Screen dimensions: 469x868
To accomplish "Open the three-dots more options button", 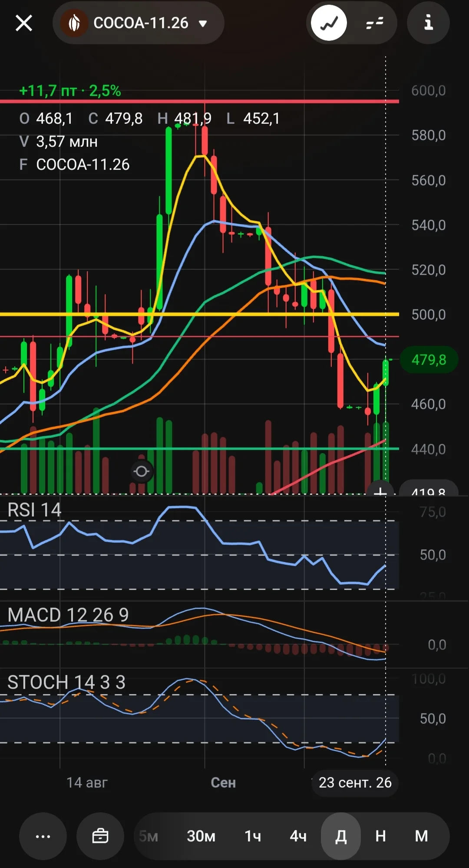I will 43,836.
